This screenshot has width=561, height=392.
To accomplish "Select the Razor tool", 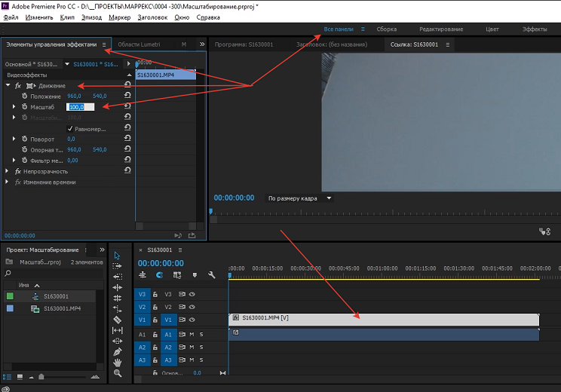I will (x=118, y=320).
